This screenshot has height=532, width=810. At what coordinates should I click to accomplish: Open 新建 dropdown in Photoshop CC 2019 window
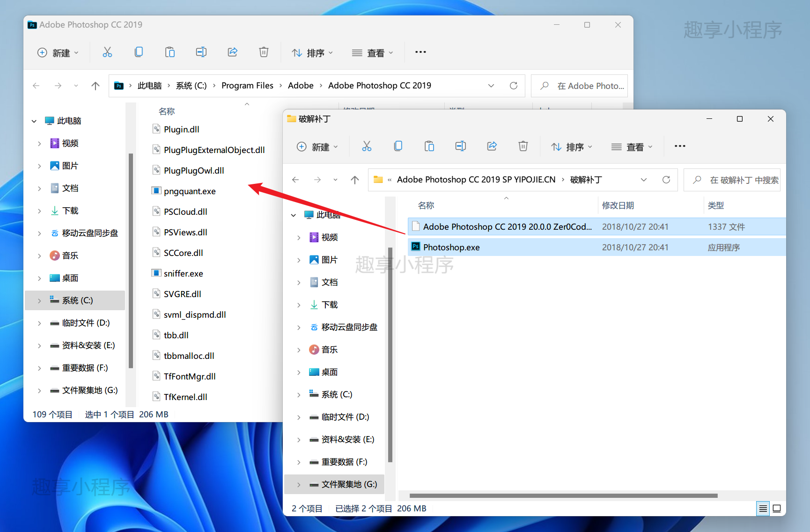pyautogui.click(x=58, y=53)
